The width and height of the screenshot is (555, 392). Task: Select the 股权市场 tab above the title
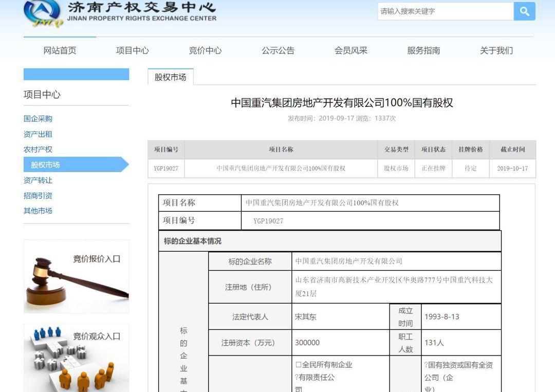click(x=170, y=77)
